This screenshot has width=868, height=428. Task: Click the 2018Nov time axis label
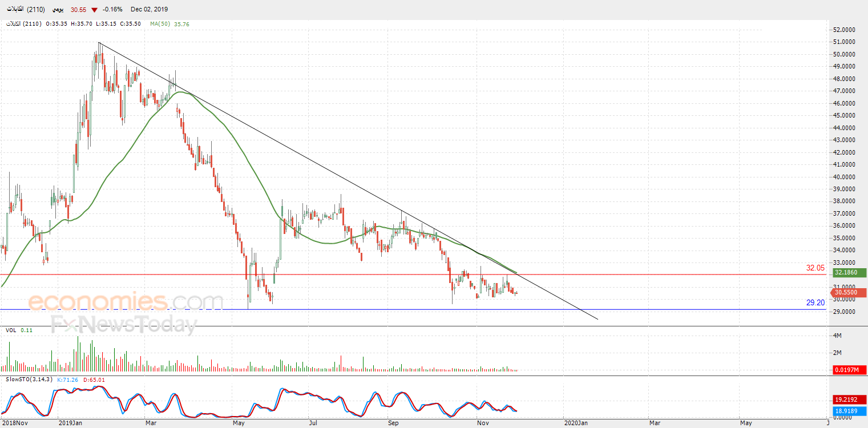click(x=15, y=423)
